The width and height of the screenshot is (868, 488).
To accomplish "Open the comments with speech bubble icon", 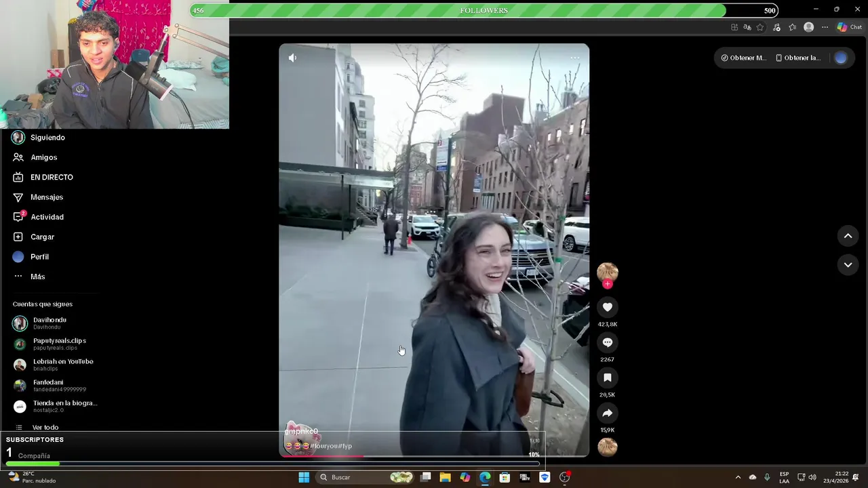I will tap(608, 342).
